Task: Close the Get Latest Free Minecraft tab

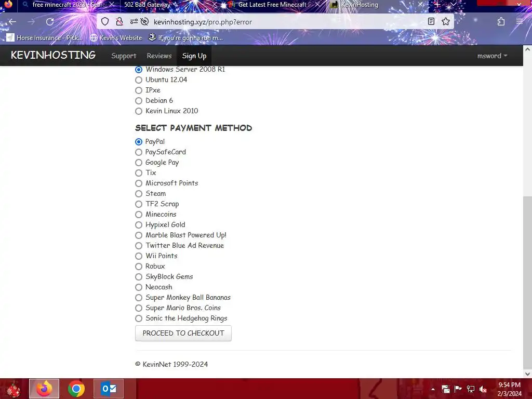Action: click(317, 5)
